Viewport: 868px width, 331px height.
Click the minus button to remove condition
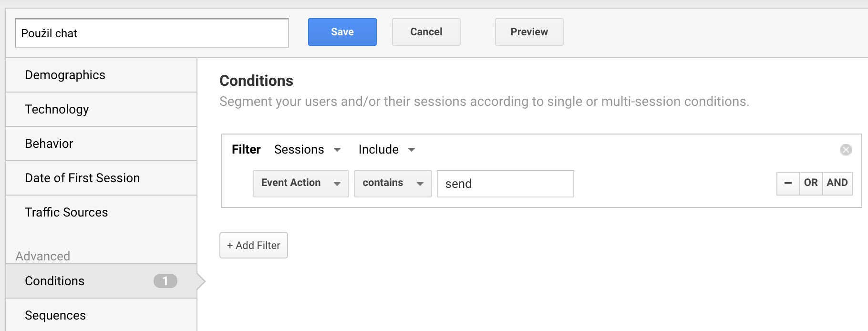[x=788, y=183]
